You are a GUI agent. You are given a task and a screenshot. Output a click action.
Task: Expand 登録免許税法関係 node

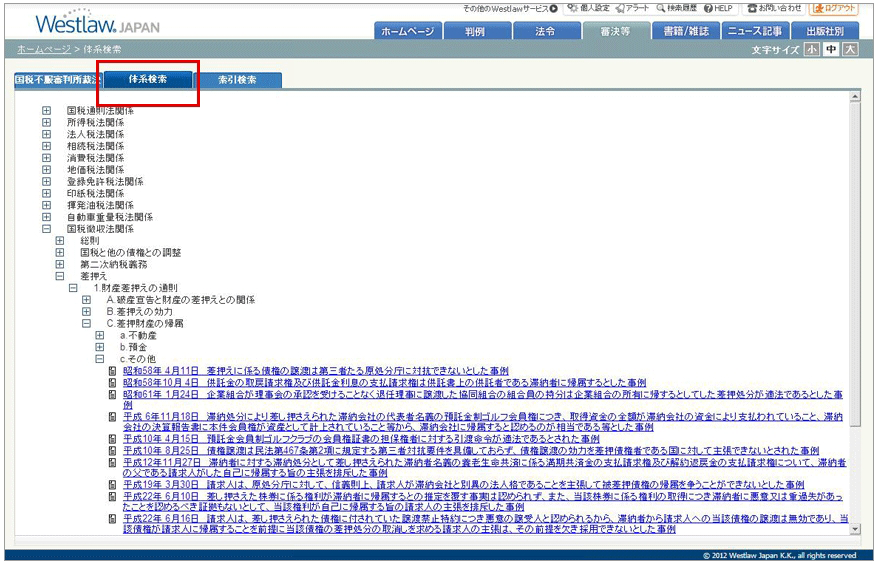pos(46,181)
